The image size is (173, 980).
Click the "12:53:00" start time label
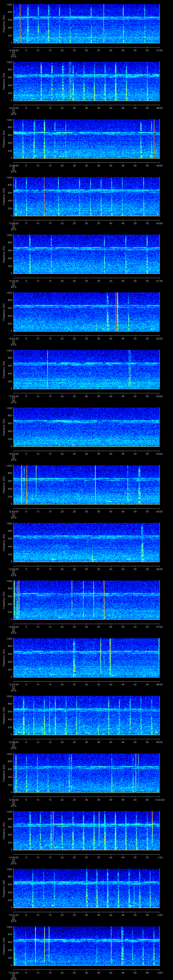tap(14, 454)
